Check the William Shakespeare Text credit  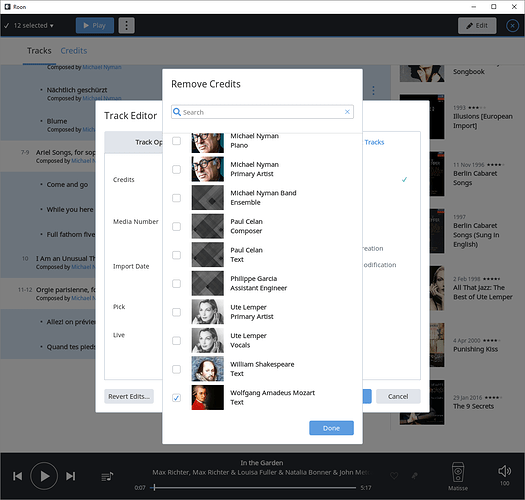pyautogui.click(x=176, y=369)
